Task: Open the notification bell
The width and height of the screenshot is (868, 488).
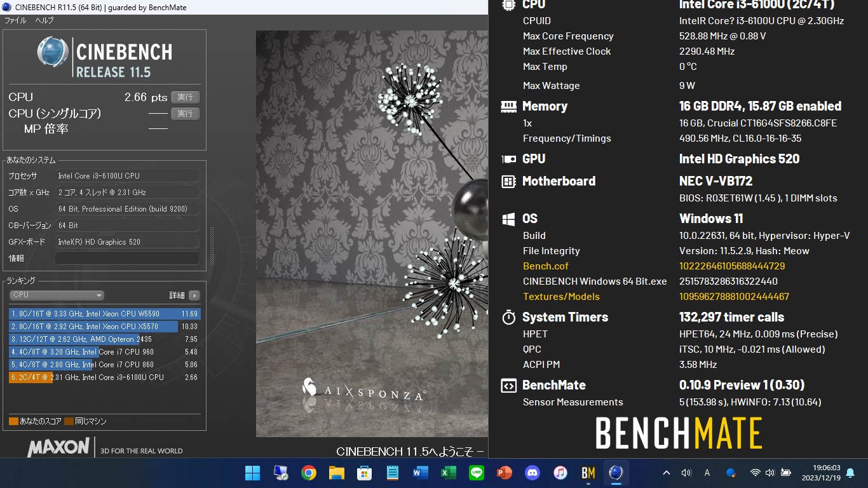Action: [x=850, y=473]
